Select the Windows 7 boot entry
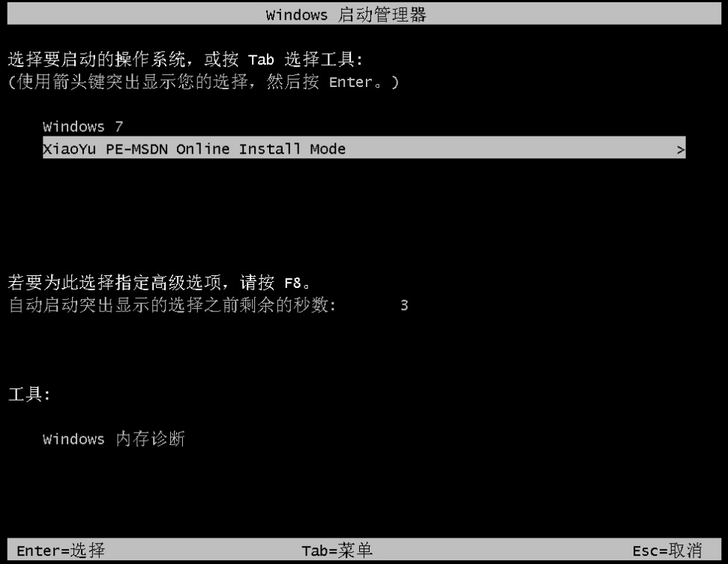 82,126
